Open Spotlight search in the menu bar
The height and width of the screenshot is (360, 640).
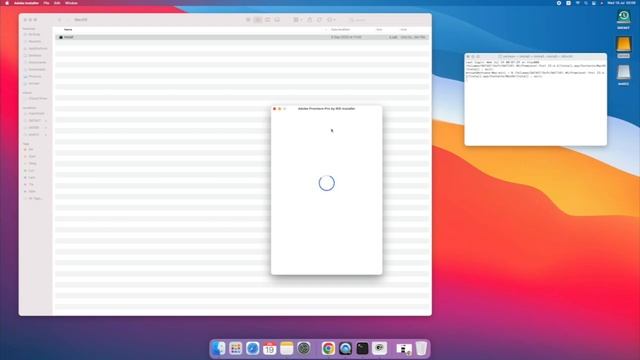(x=585, y=3)
